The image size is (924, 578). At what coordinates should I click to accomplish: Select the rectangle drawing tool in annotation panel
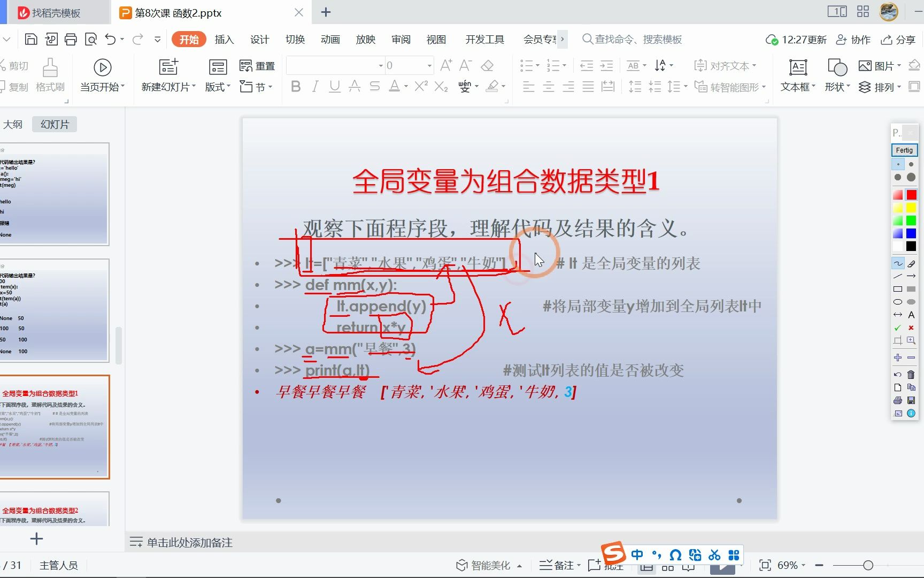click(x=898, y=289)
